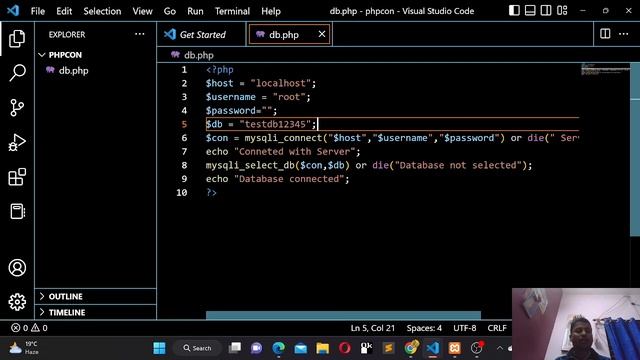640x360 pixels.
Task: Toggle the primary side bar layout icon
Action: coord(514,11)
